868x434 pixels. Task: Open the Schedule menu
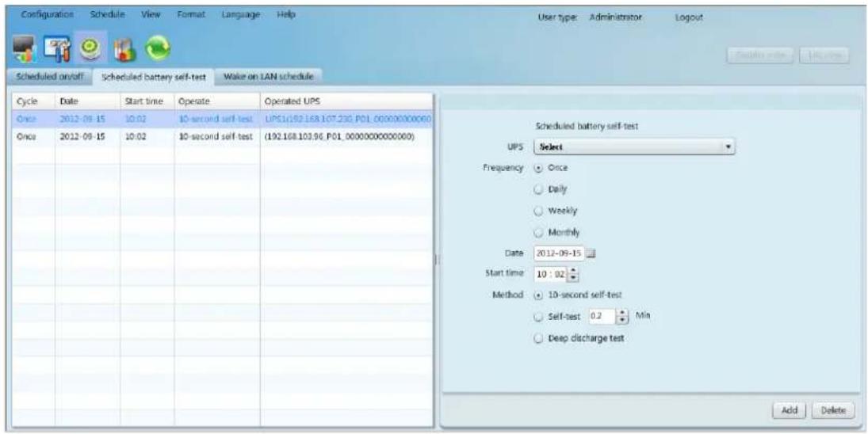pos(108,14)
